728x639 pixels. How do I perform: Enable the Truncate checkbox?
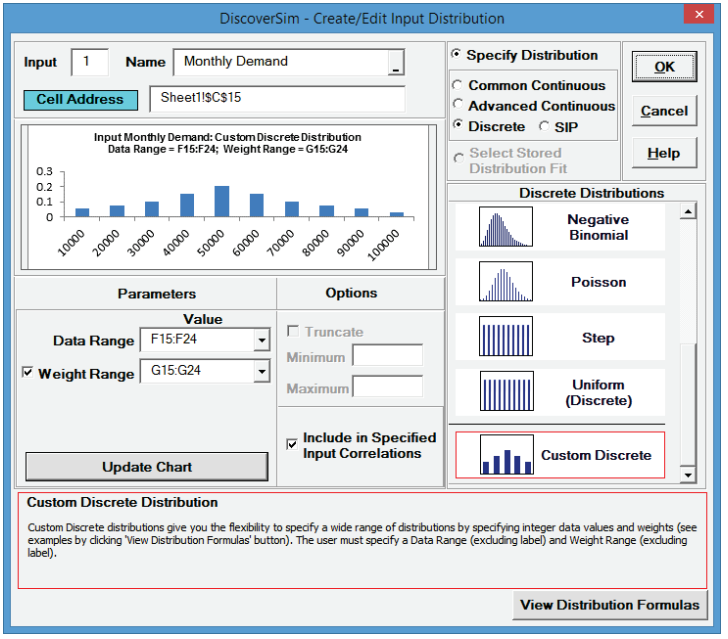click(x=293, y=331)
